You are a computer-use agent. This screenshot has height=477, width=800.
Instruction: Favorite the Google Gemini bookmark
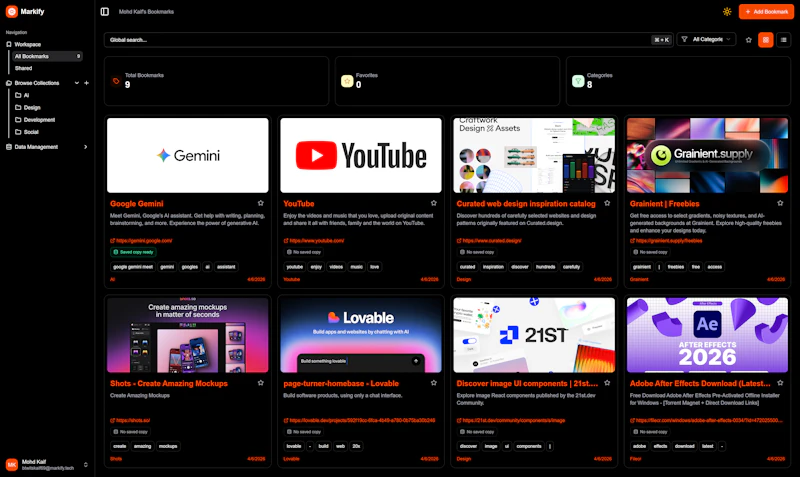(x=261, y=203)
